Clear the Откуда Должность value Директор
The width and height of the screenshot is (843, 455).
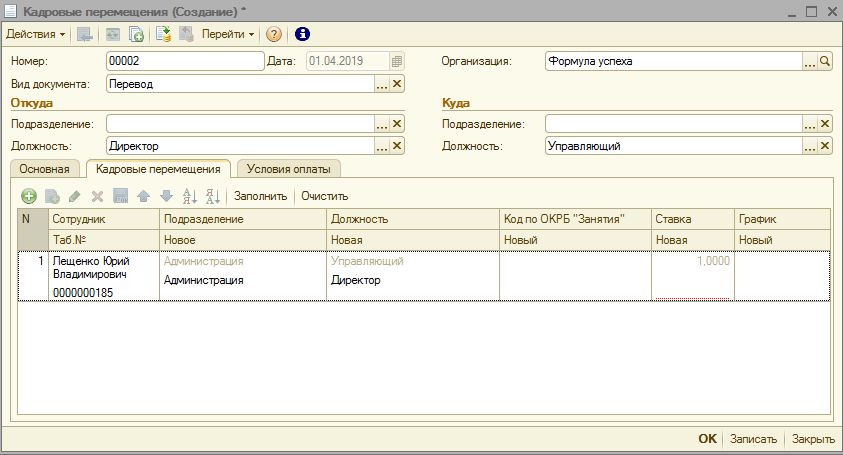397,146
